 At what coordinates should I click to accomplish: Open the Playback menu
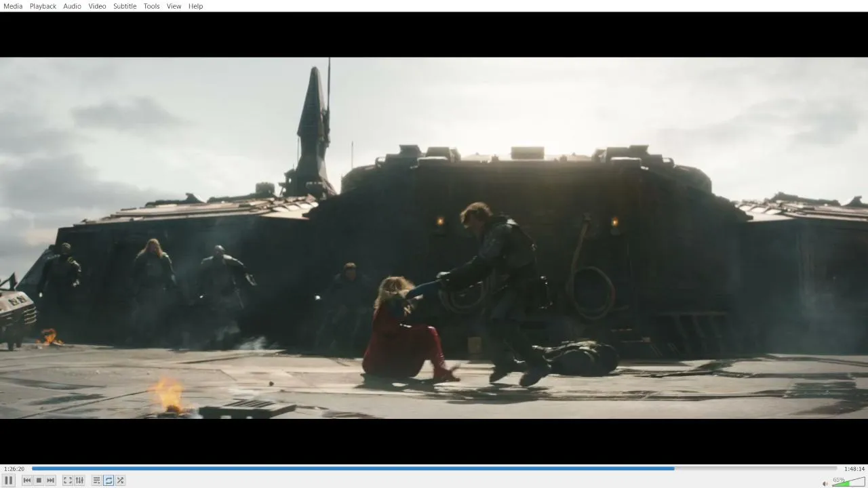[43, 6]
